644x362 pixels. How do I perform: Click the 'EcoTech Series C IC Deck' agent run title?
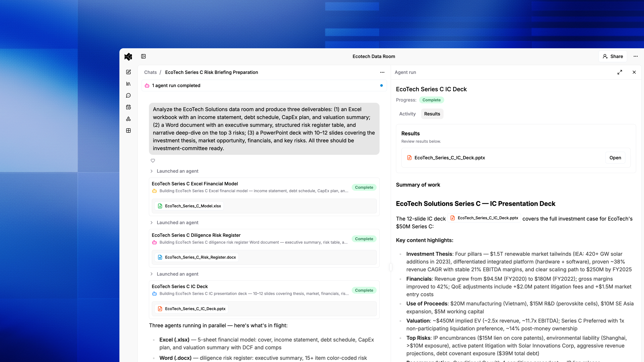tap(431, 89)
